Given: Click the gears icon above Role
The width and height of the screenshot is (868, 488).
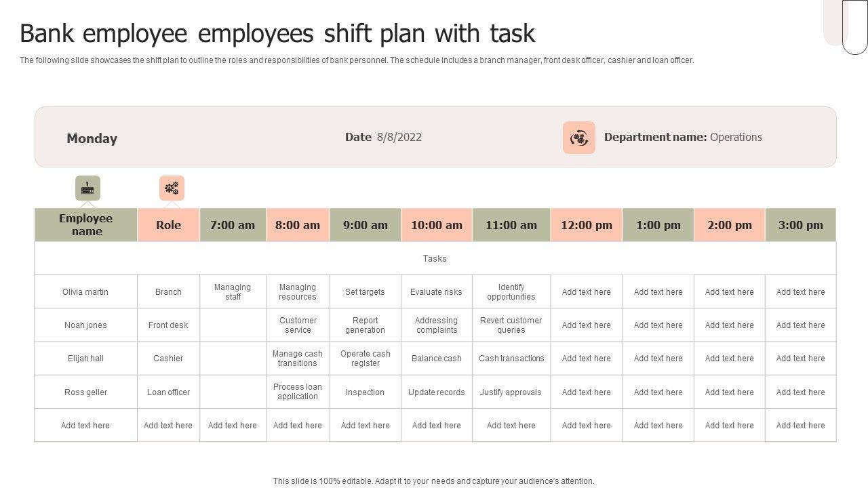Looking at the screenshot, I should (172, 188).
